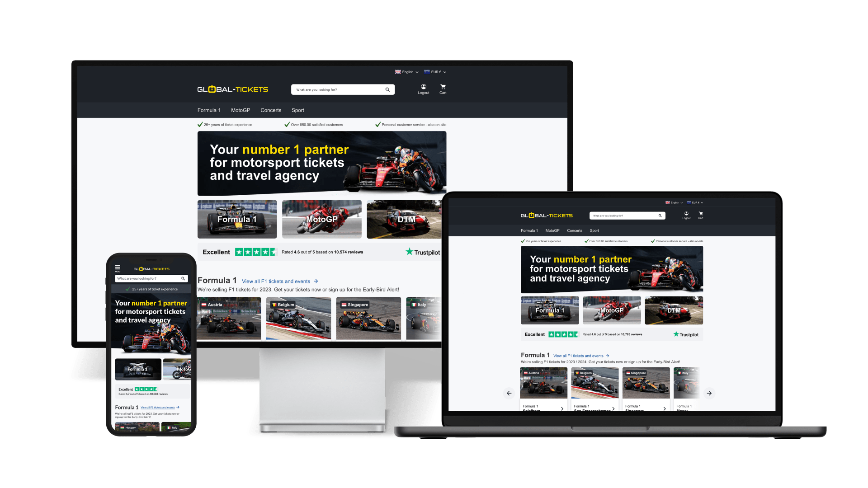Click the Sport navigation menu item

297,110
